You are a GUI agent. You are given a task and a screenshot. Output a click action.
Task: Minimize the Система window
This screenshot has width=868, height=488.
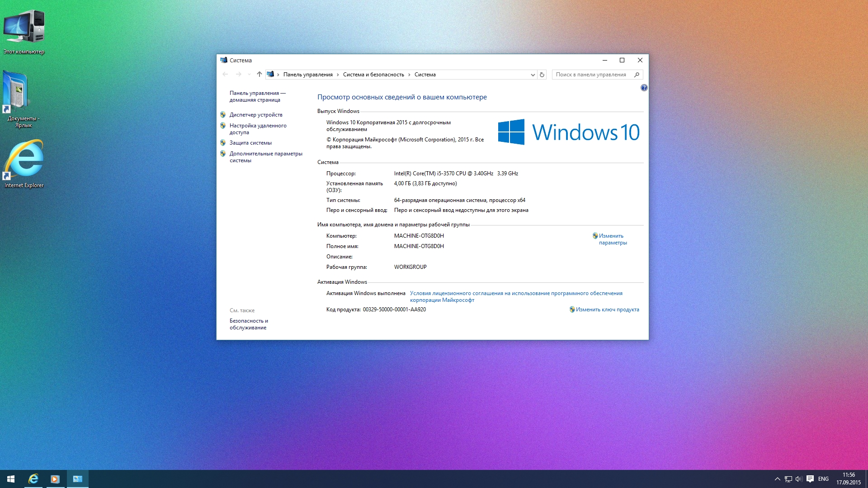(x=605, y=60)
